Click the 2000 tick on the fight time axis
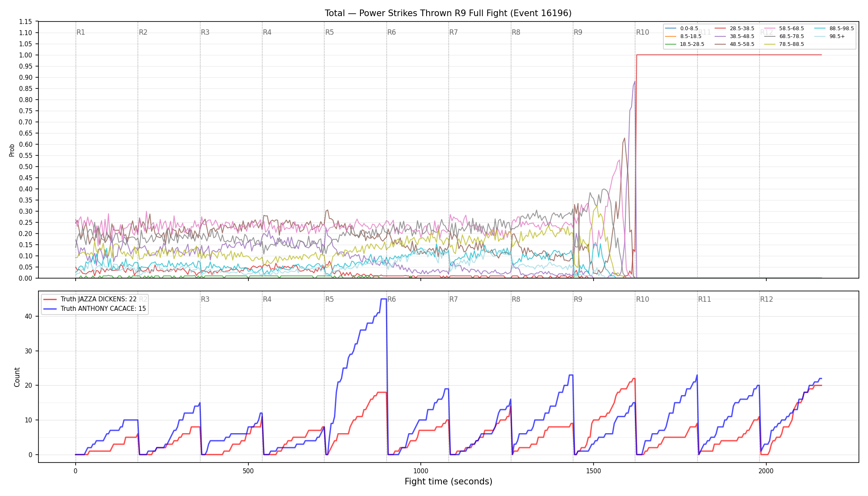The width and height of the screenshot is (868, 496). point(766,471)
